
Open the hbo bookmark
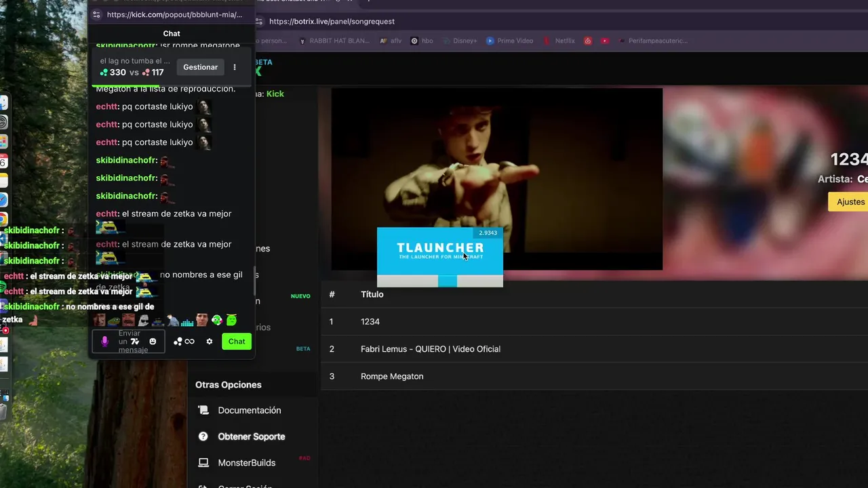coord(422,41)
